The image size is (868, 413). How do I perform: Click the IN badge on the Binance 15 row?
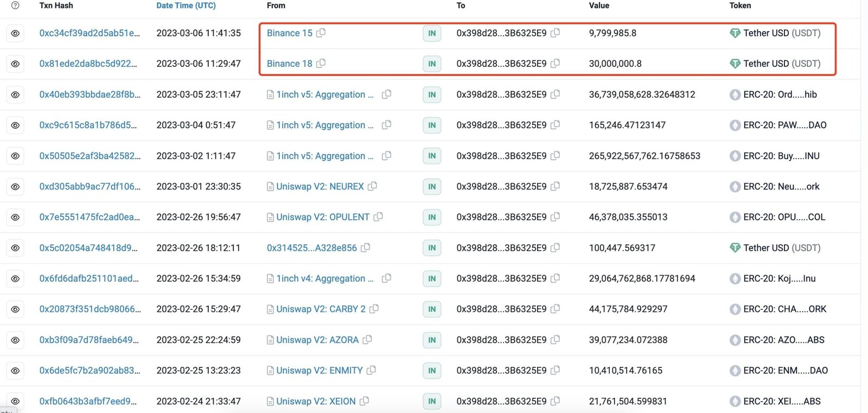tap(432, 33)
